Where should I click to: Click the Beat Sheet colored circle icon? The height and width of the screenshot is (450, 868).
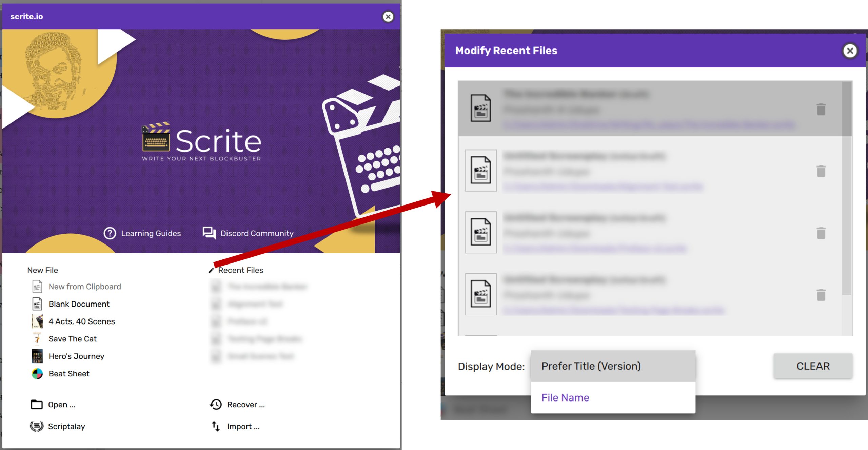37,374
